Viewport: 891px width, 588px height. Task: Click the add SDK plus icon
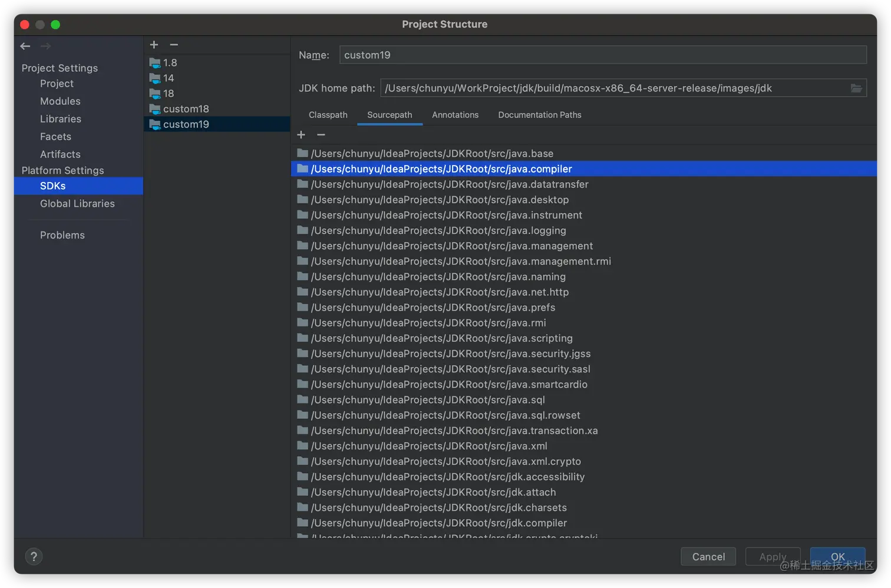coord(154,45)
